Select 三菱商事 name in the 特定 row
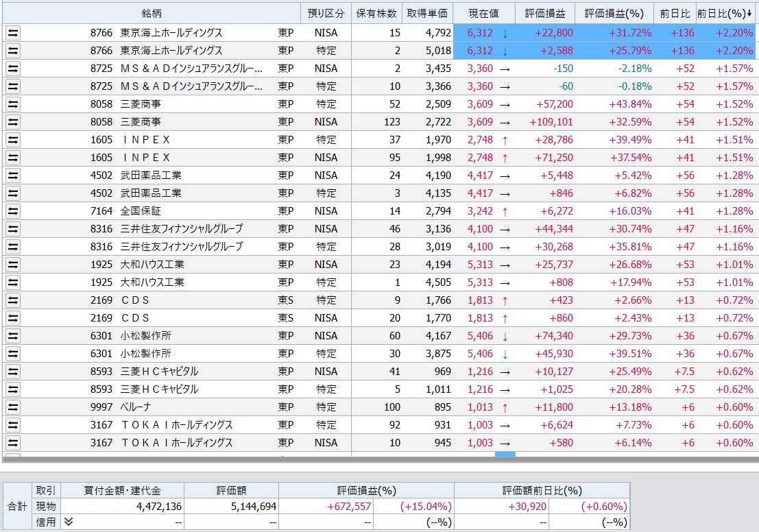The height and width of the screenshot is (532, 759). click(x=141, y=104)
